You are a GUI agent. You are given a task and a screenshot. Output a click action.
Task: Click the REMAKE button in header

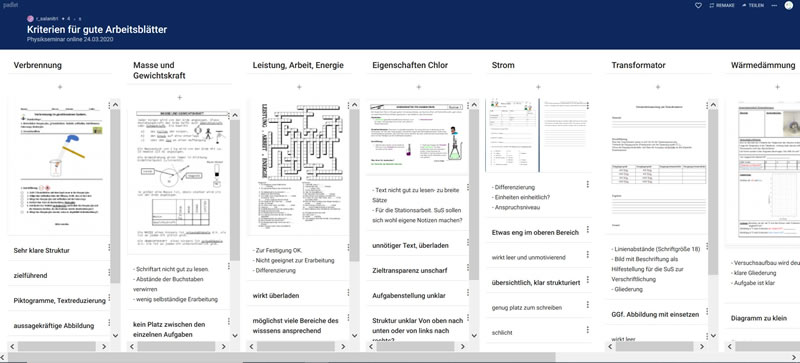coord(722,5)
